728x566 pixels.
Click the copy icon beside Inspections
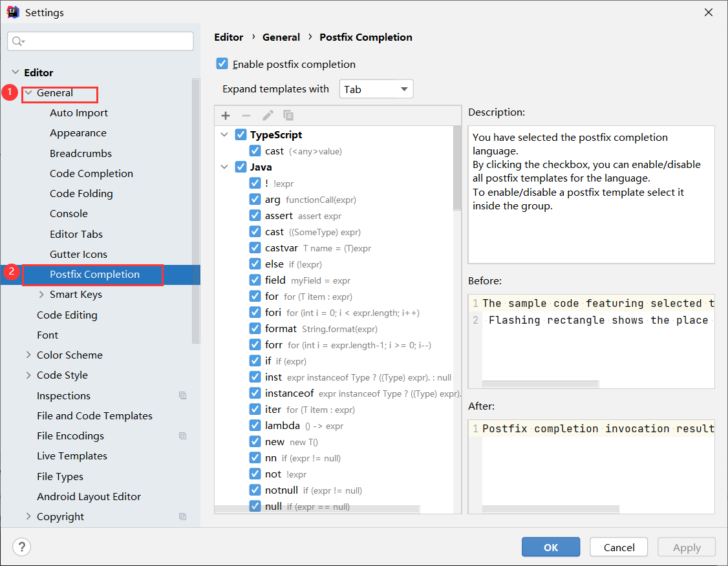183,395
